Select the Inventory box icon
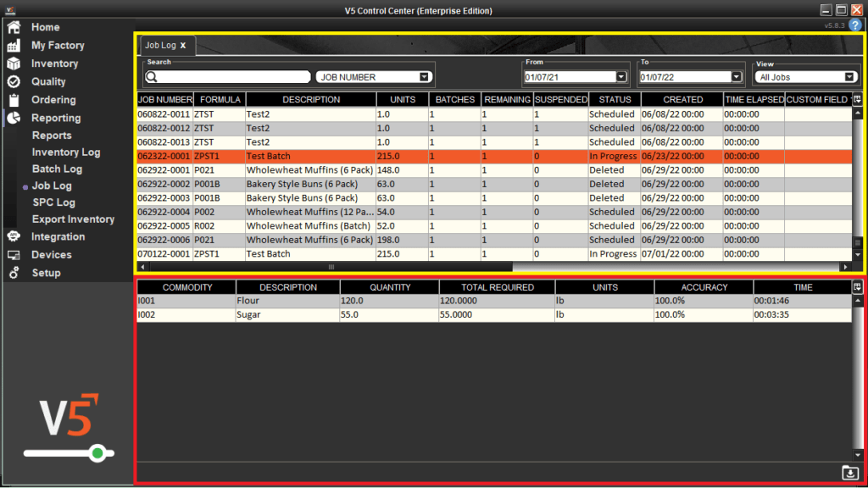868x488 pixels. point(13,63)
